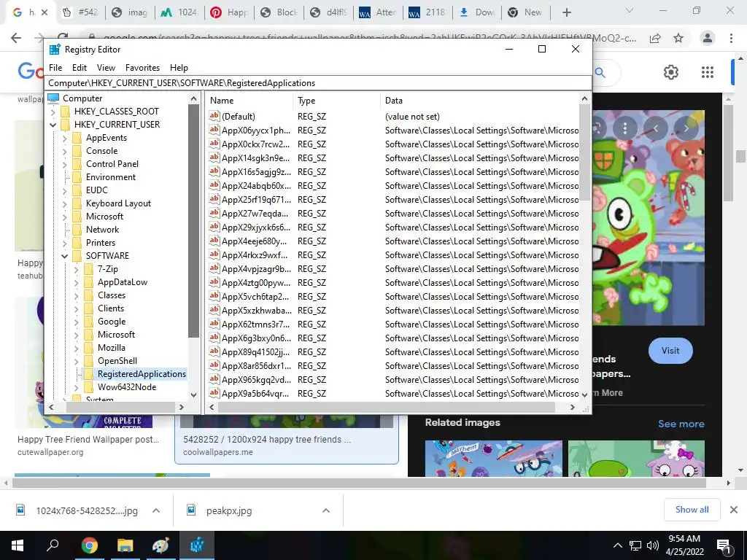
Task: Click the share page icon in Chrome
Action: tap(655, 38)
